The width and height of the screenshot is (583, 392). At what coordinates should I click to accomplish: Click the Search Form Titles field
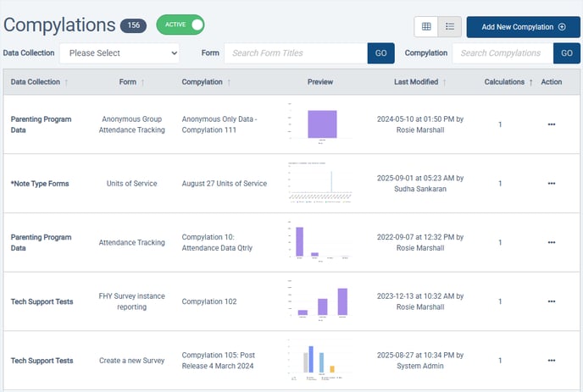[297, 53]
